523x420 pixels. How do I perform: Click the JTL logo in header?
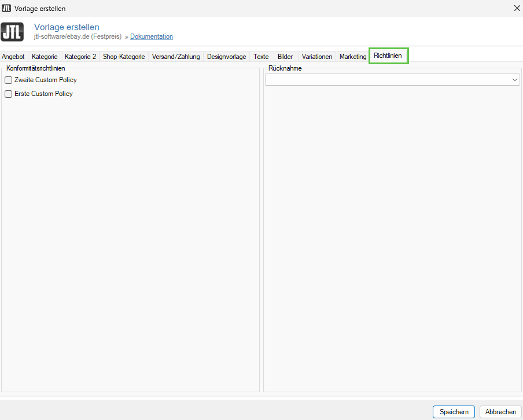click(12, 32)
